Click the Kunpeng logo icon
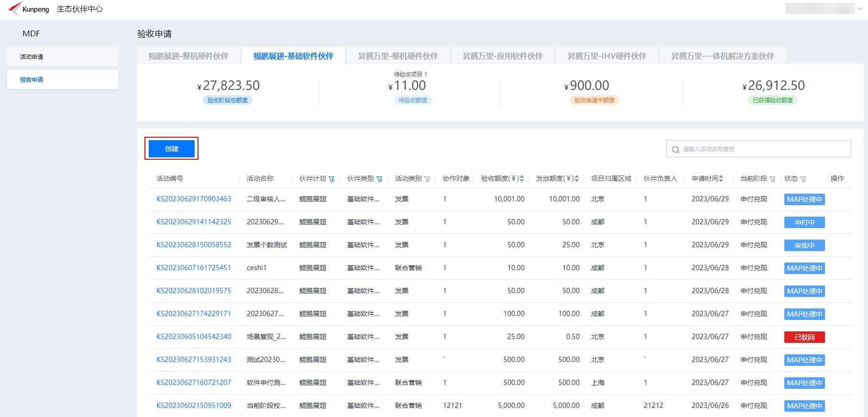This screenshot has height=417, width=868. (15, 9)
